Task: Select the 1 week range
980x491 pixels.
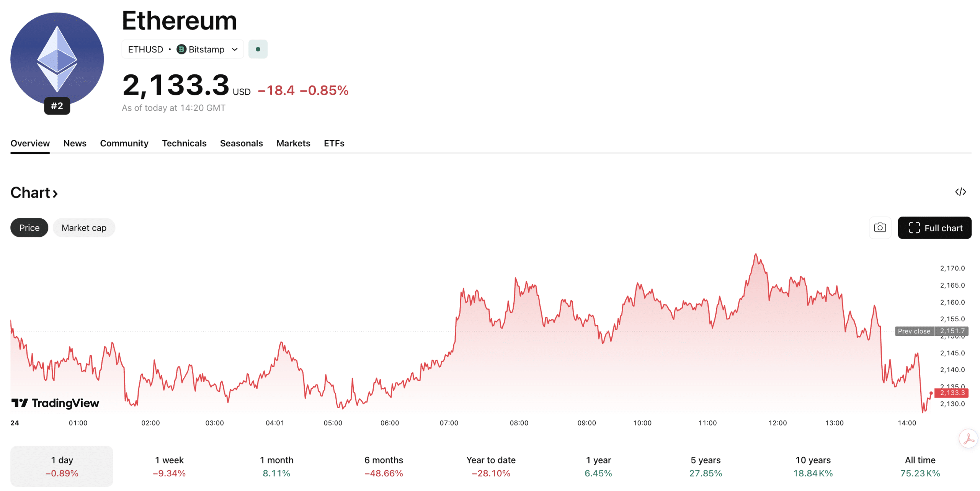Action: [x=169, y=466]
